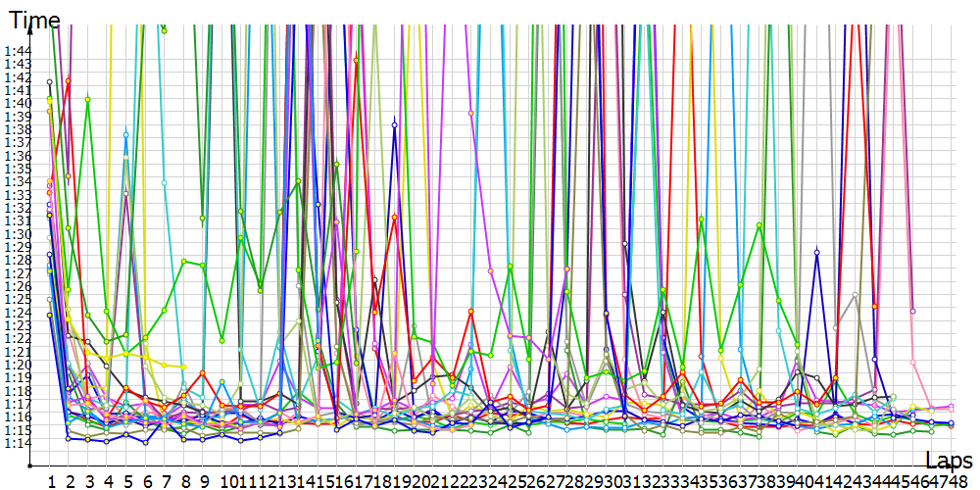Pick the yellow point at lap 34 near 1:31

[x=701, y=219]
